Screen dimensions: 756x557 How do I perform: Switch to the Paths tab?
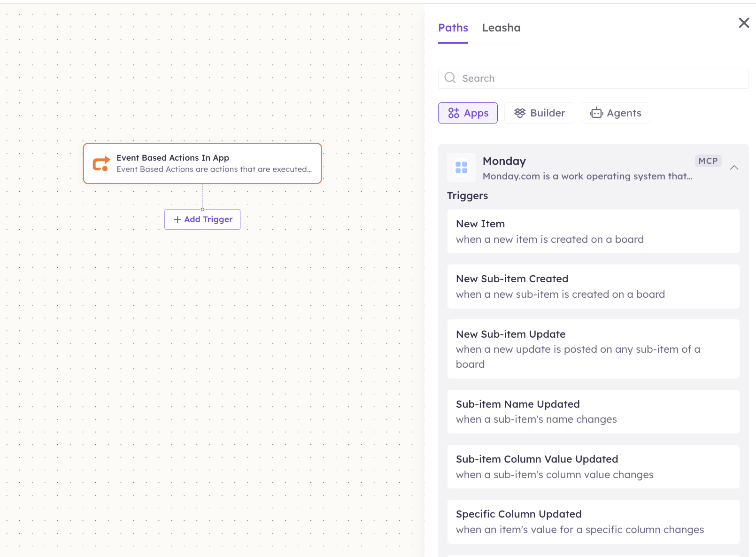click(x=453, y=28)
